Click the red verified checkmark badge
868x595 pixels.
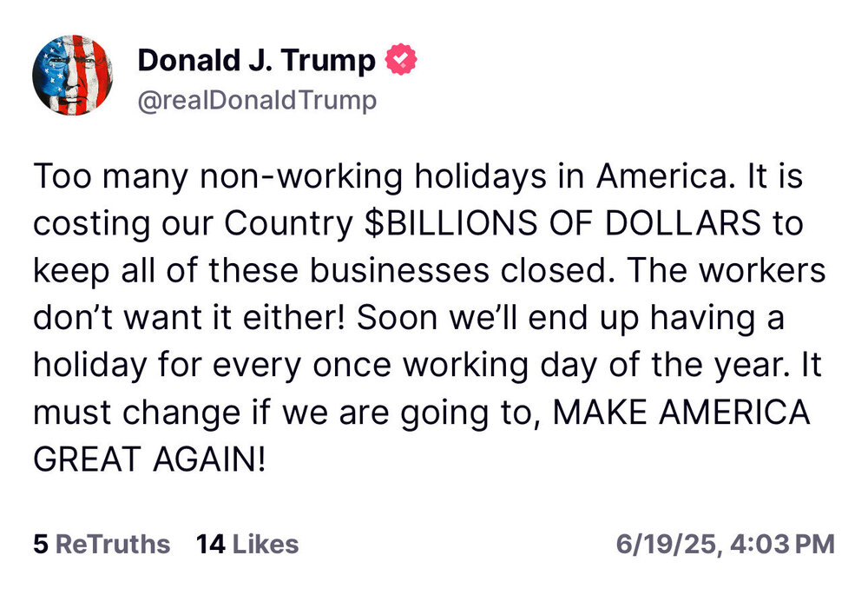pyautogui.click(x=401, y=61)
